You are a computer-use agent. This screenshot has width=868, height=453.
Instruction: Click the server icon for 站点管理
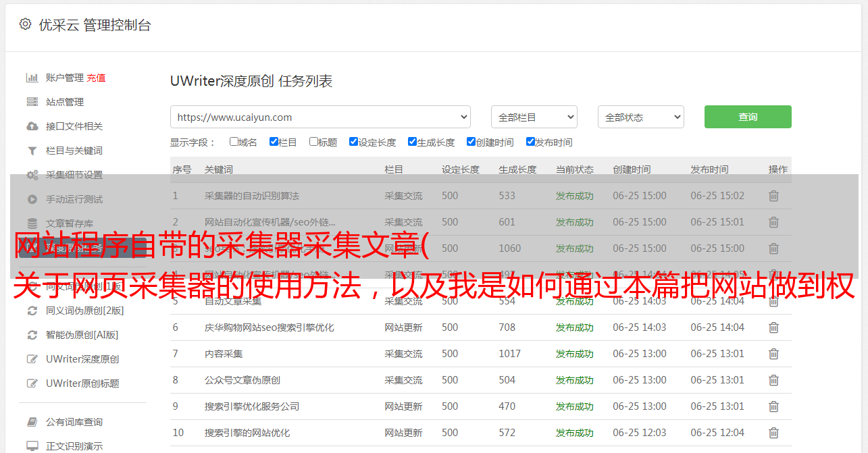click(32, 102)
